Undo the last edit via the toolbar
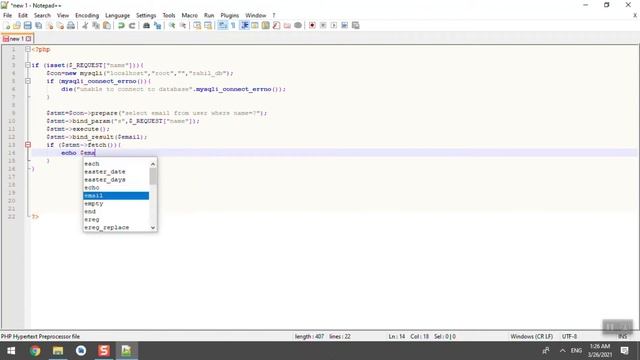This screenshot has height=360, width=640. click(121, 25)
